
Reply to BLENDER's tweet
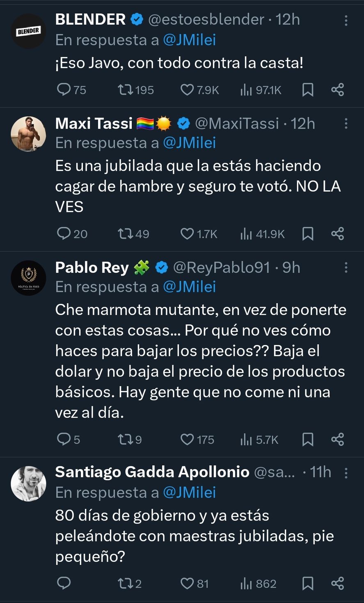[64, 90]
